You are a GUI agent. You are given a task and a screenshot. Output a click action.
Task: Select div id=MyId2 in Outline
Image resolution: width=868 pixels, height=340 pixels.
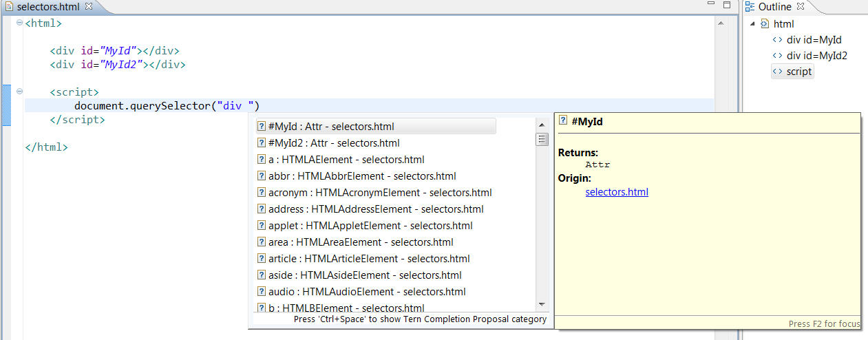tap(817, 56)
